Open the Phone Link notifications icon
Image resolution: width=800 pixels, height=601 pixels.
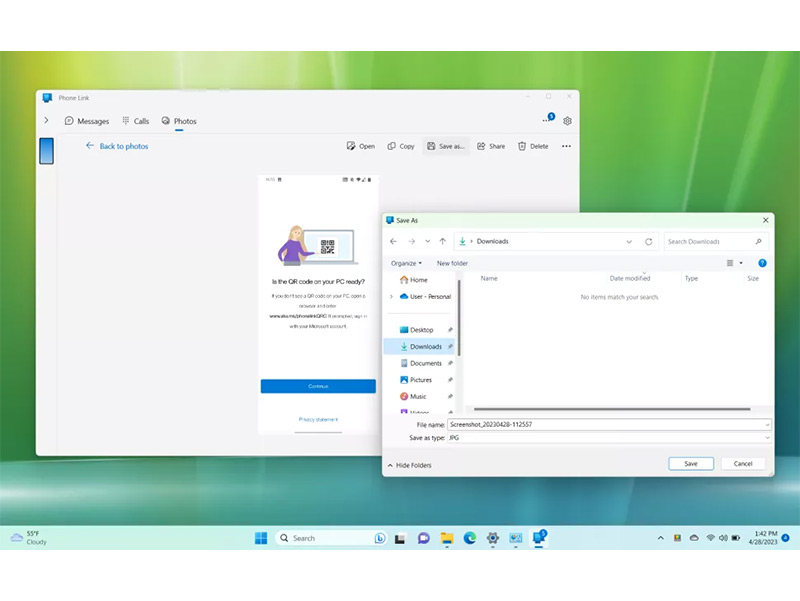coord(548,119)
